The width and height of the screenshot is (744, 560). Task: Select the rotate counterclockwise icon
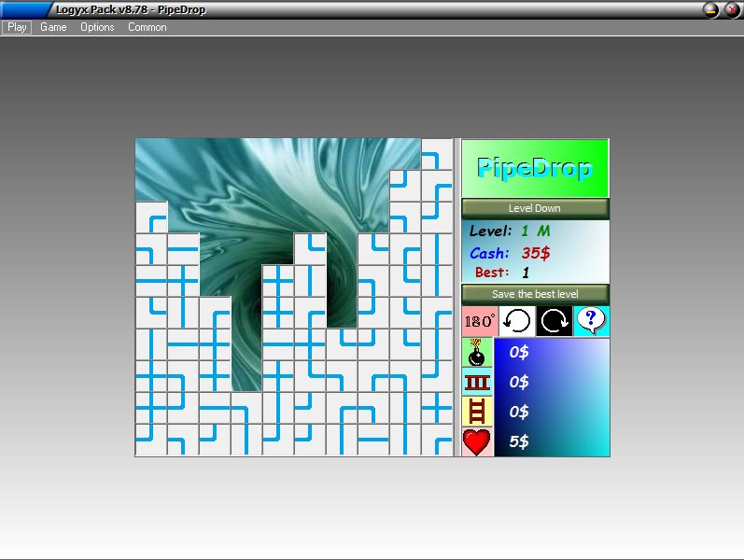[x=517, y=321]
